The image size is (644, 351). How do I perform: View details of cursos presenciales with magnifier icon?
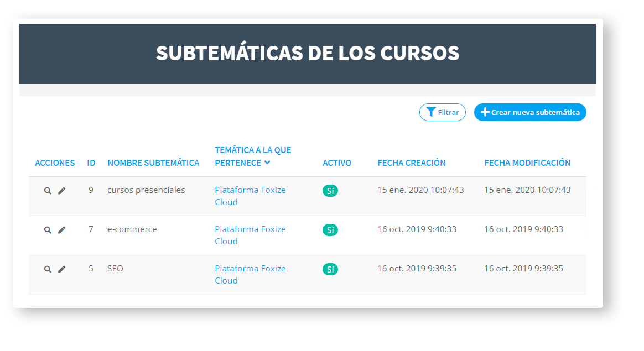pyautogui.click(x=48, y=191)
